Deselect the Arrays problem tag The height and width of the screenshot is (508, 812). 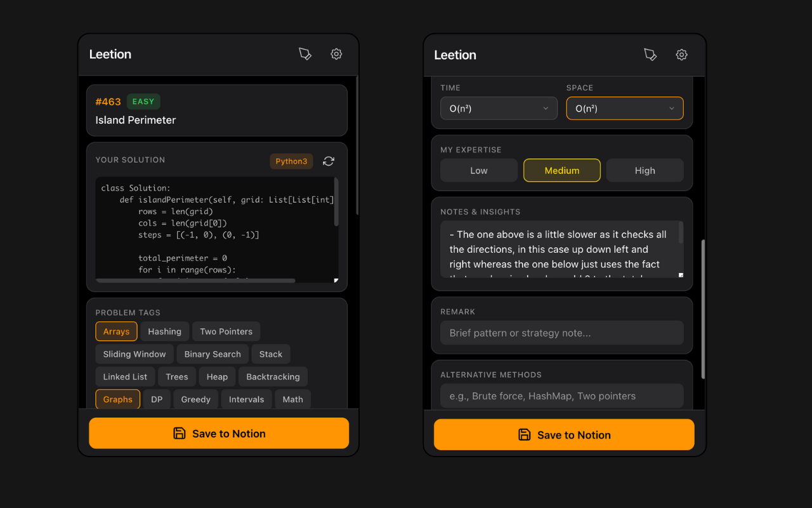coord(116,331)
